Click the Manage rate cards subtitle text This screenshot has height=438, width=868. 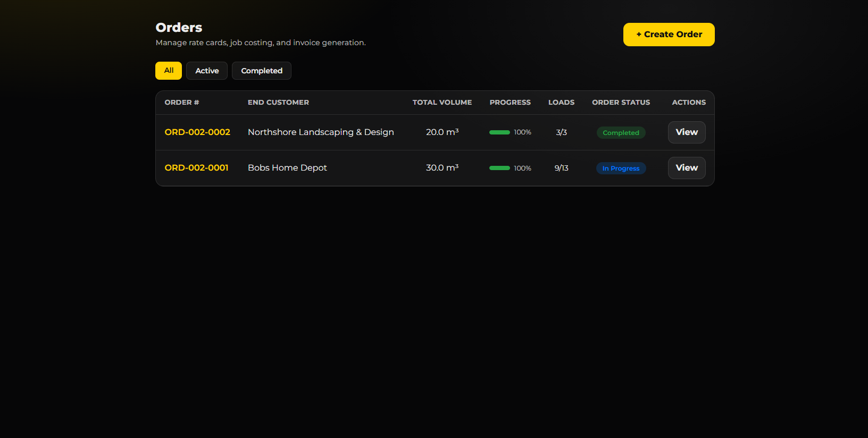coord(261,43)
